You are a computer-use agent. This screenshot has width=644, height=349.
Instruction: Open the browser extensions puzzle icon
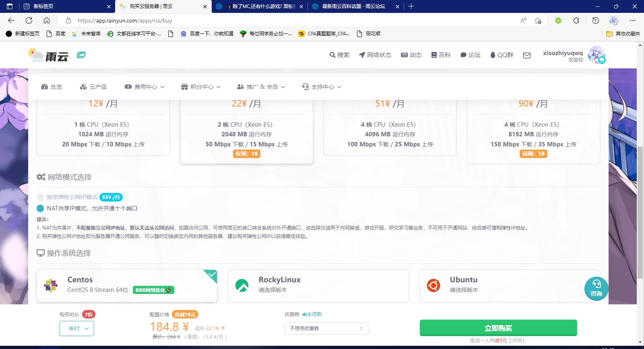coord(576,21)
